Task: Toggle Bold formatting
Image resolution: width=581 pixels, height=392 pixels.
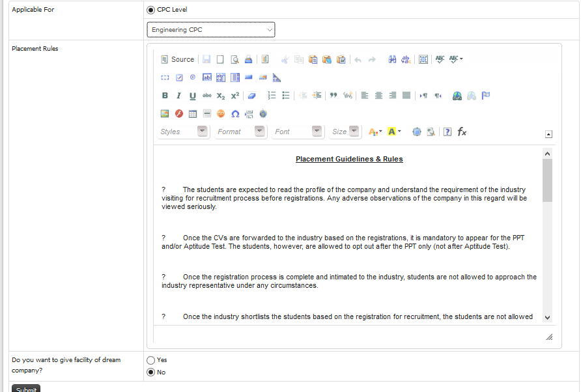Action: click(x=165, y=96)
